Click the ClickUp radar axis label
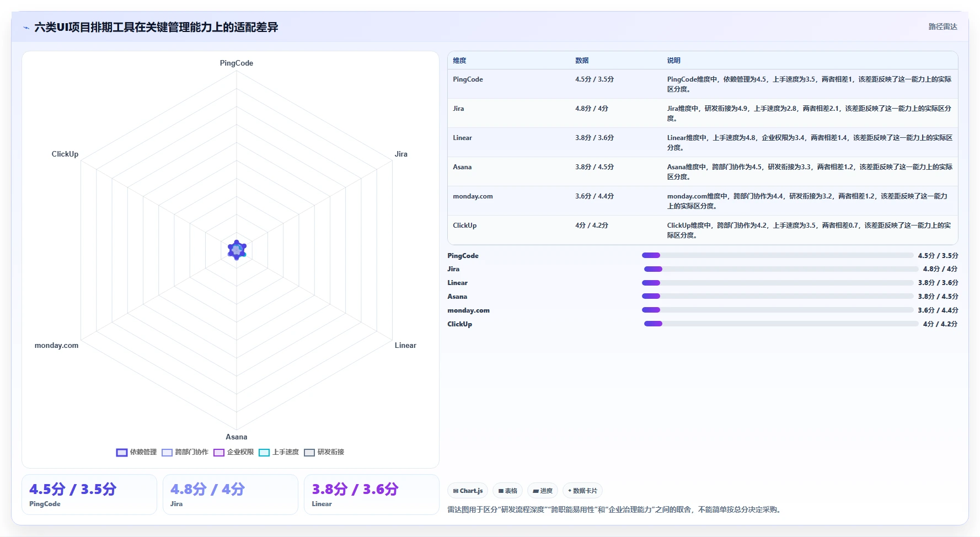 pyautogui.click(x=65, y=154)
